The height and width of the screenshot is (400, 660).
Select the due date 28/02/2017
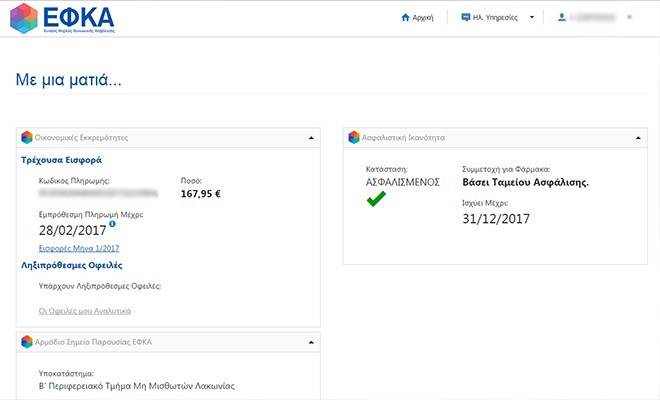pyautogui.click(x=72, y=230)
